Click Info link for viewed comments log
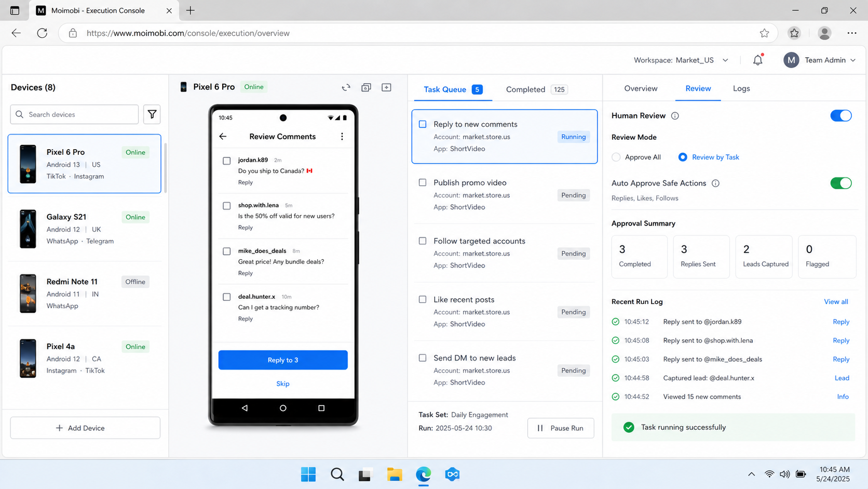Viewport: 868px width, 489px height. point(843,397)
